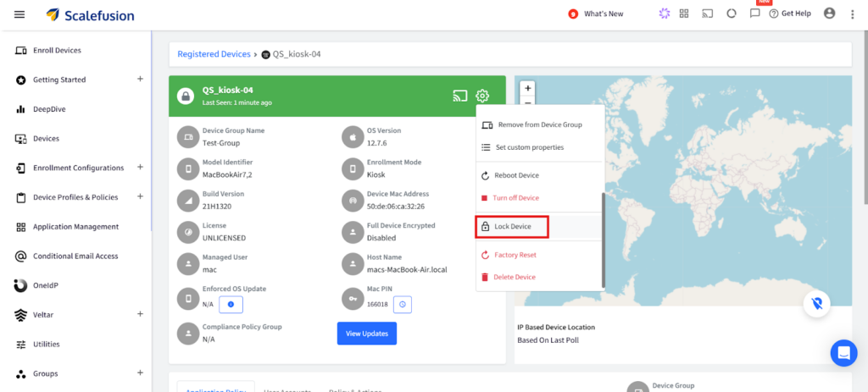Expand Getting Started with its plus icon

pyautogui.click(x=140, y=79)
